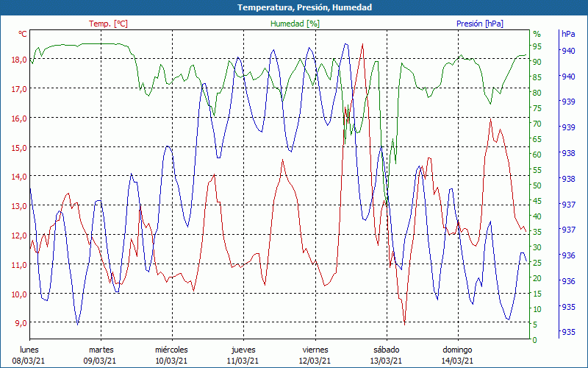Click the "09/03/21" date label
The width and height of the screenshot is (588, 368).
[100, 361]
